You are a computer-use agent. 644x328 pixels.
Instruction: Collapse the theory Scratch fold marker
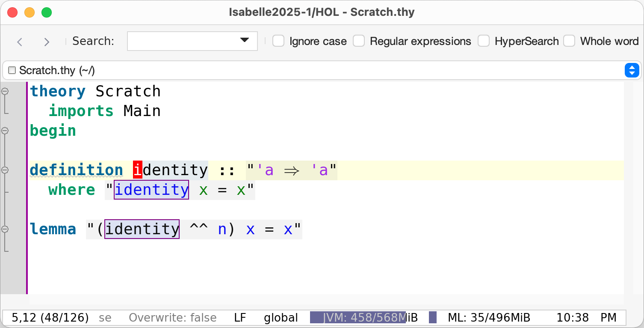pos(5,91)
